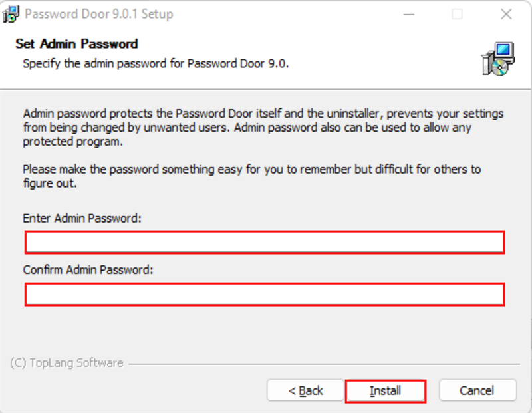
Task: Click the disabled maximize button
Action: tap(457, 14)
